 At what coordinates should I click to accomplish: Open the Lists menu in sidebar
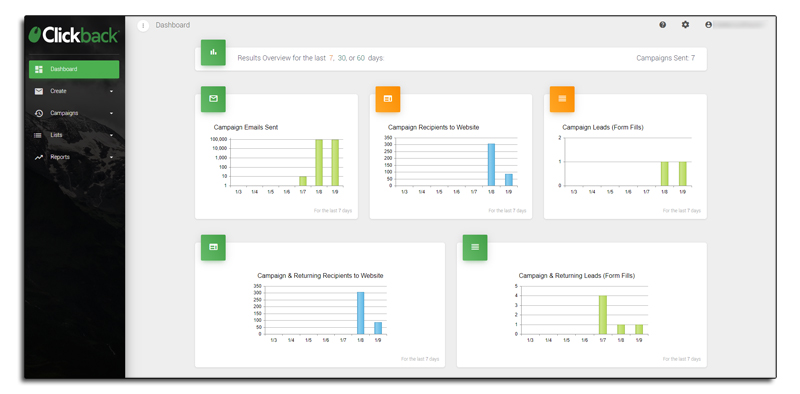(74, 135)
